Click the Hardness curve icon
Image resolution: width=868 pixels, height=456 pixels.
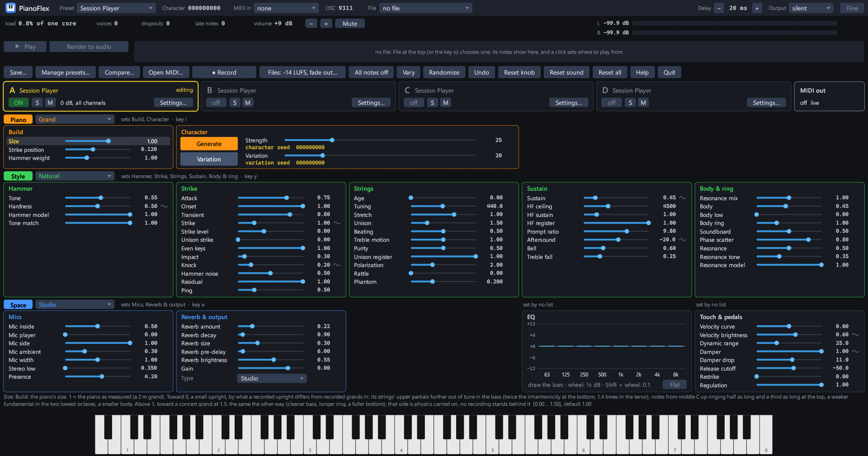164,207
